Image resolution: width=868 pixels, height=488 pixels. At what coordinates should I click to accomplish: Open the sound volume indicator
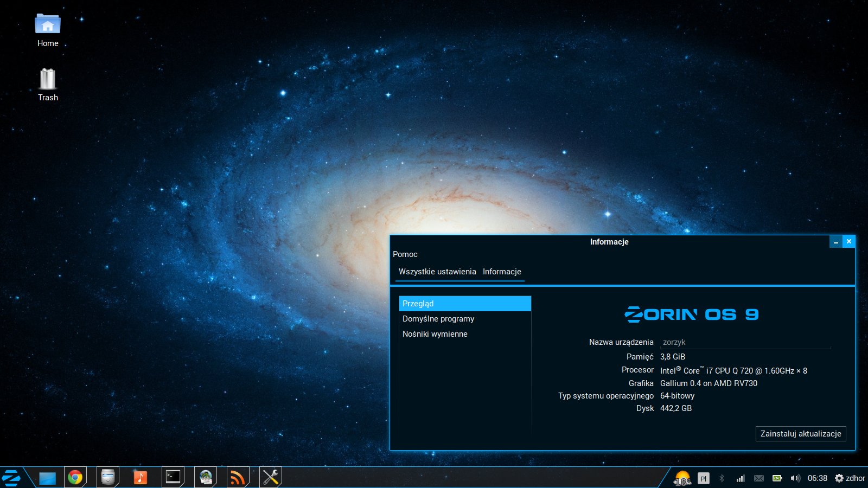(795, 478)
